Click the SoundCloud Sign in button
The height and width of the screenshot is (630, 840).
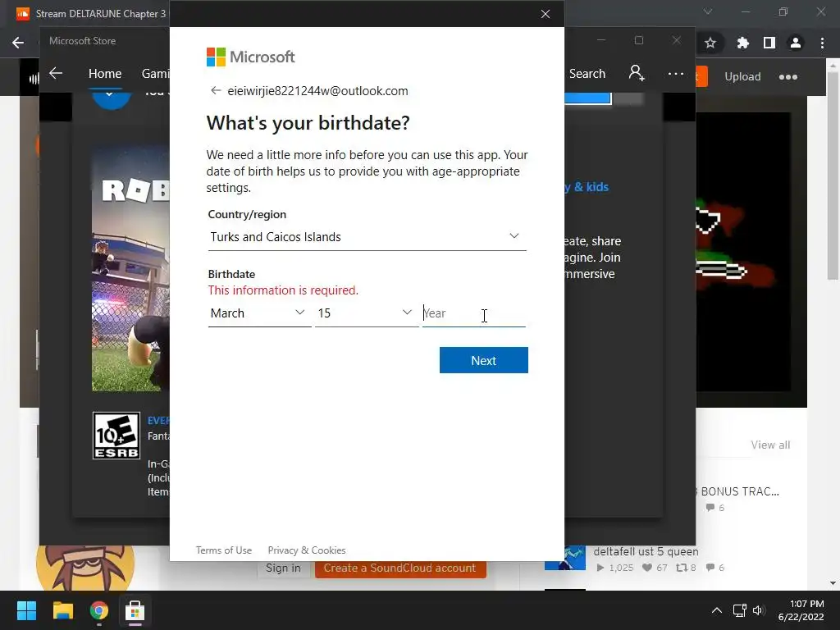pos(283,568)
